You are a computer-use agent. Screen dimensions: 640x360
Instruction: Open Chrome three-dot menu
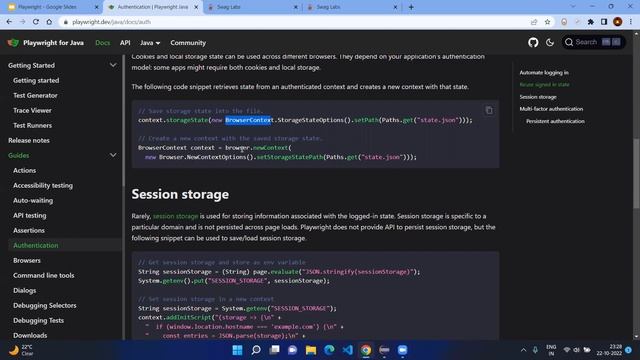point(631,22)
